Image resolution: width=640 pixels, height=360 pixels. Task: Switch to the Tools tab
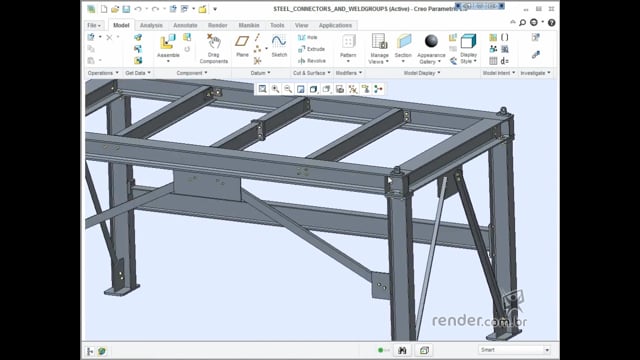point(277,25)
